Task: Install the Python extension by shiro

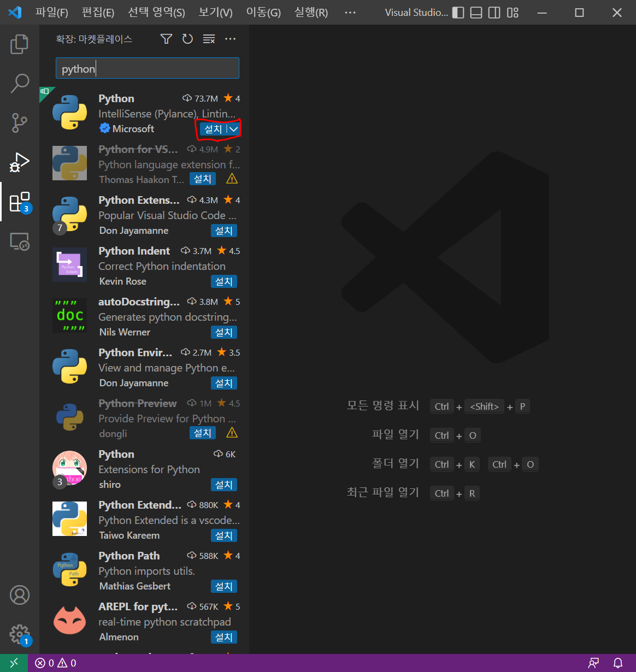Action: click(224, 485)
